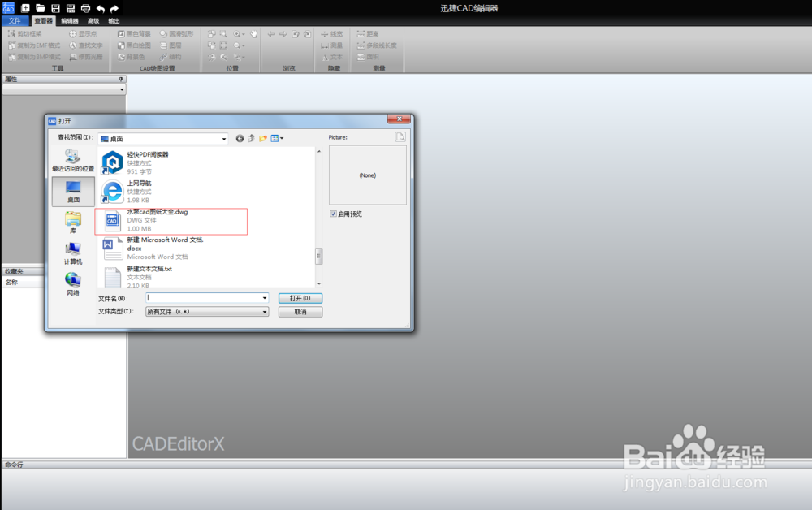The image size is (812, 510).
Task: Toggle 测量 in the hide group
Action: (331, 45)
